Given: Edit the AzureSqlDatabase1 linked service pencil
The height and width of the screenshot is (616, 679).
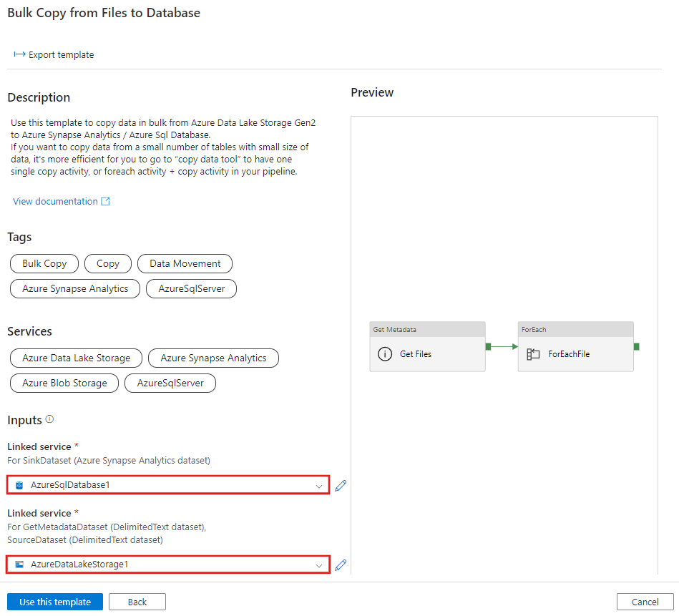Looking at the screenshot, I should (341, 485).
